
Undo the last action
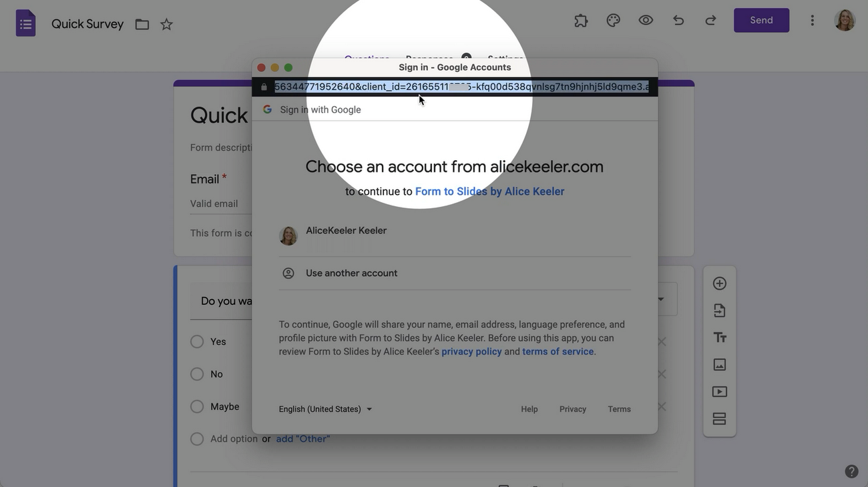pyautogui.click(x=678, y=21)
